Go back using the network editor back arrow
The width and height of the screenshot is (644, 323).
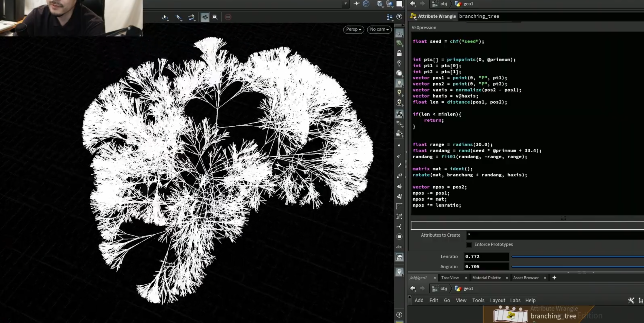413,288
